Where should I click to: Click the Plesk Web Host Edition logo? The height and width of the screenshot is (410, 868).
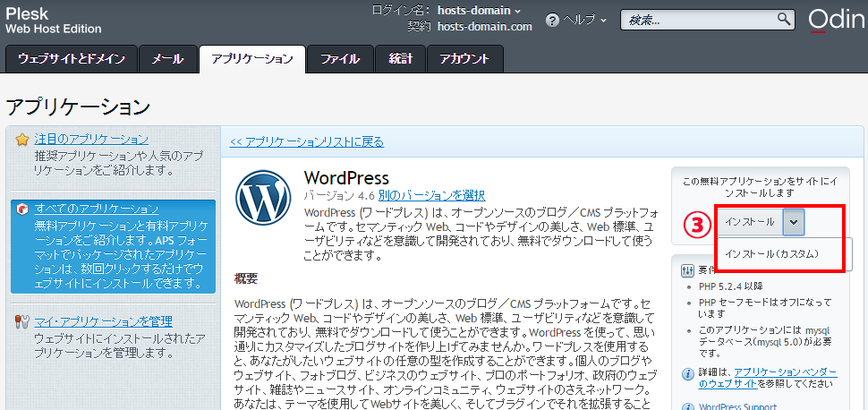53,21
